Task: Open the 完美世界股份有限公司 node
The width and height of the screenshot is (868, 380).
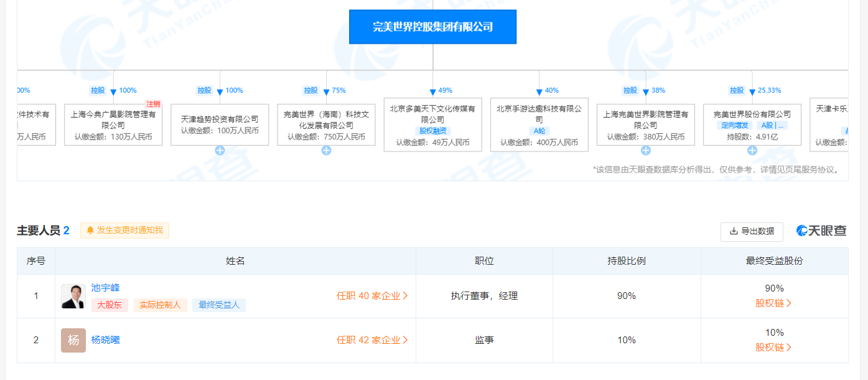Action: click(x=752, y=125)
